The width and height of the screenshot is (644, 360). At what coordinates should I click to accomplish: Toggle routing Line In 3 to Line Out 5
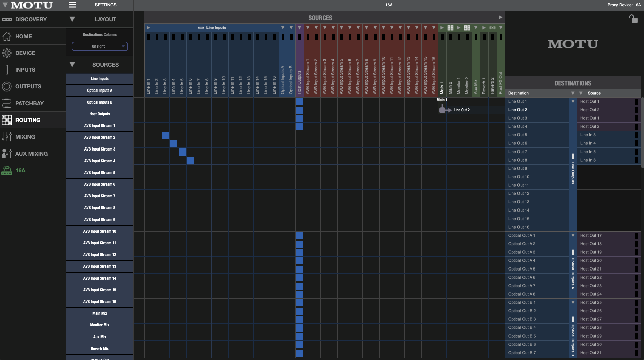click(x=165, y=135)
